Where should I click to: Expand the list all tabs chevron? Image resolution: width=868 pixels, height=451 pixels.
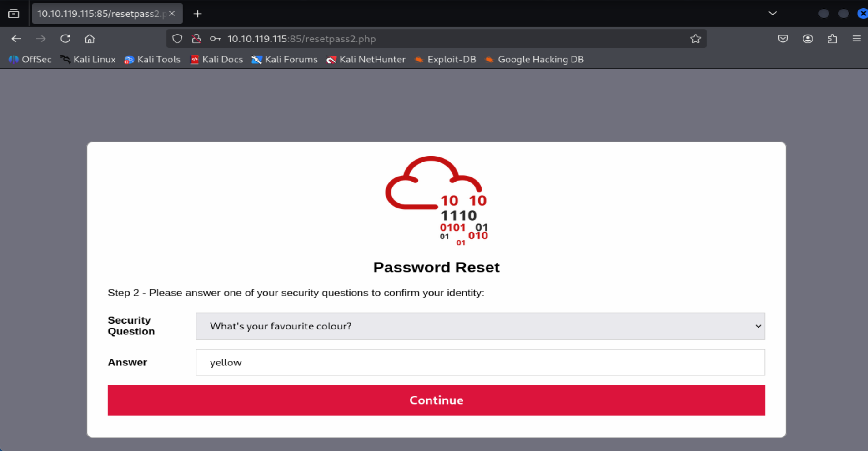pyautogui.click(x=772, y=13)
